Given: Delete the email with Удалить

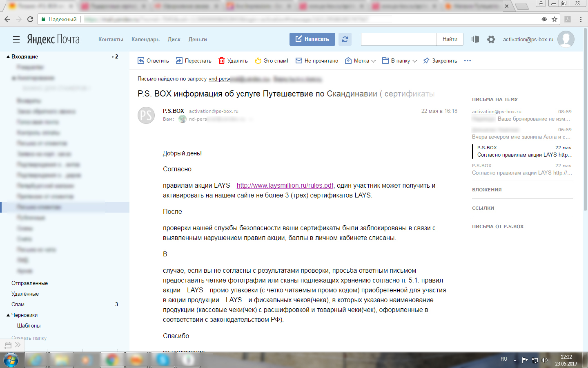Looking at the screenshot, I should click(233, 61).
